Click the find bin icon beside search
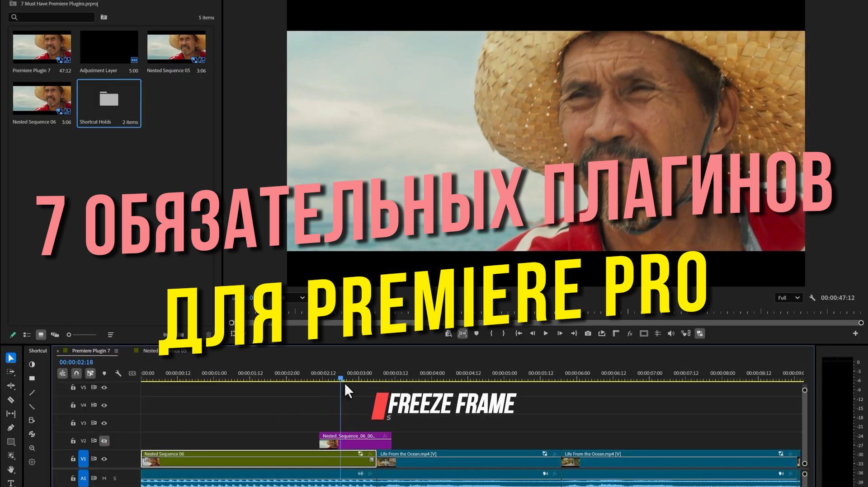This screenshot has height=487, width=868. [x=104, y=17]
